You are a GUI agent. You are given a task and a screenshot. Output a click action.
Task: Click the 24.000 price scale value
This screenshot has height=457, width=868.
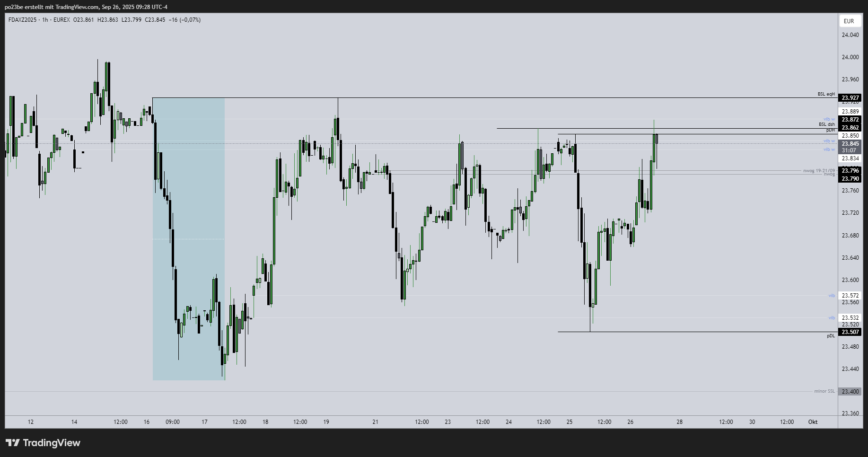coord(850,57)
